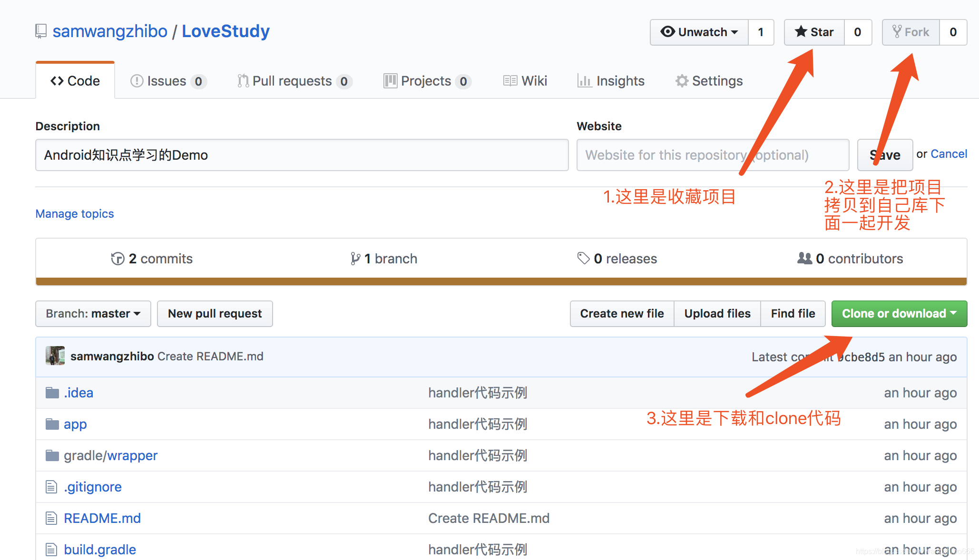The height and width of the screenshot is (560, 979).
Task: View the 2 commits link
Action: (152, 259)
